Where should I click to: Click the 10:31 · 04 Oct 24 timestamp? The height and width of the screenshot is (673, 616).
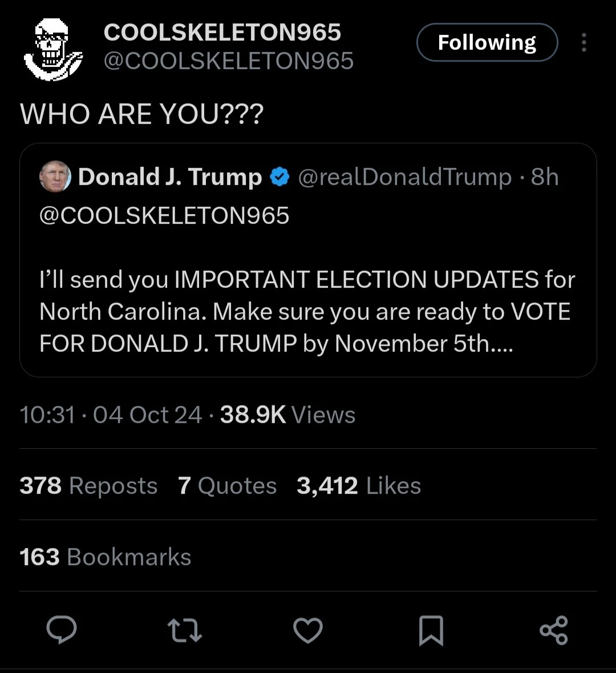coord(111,415)
